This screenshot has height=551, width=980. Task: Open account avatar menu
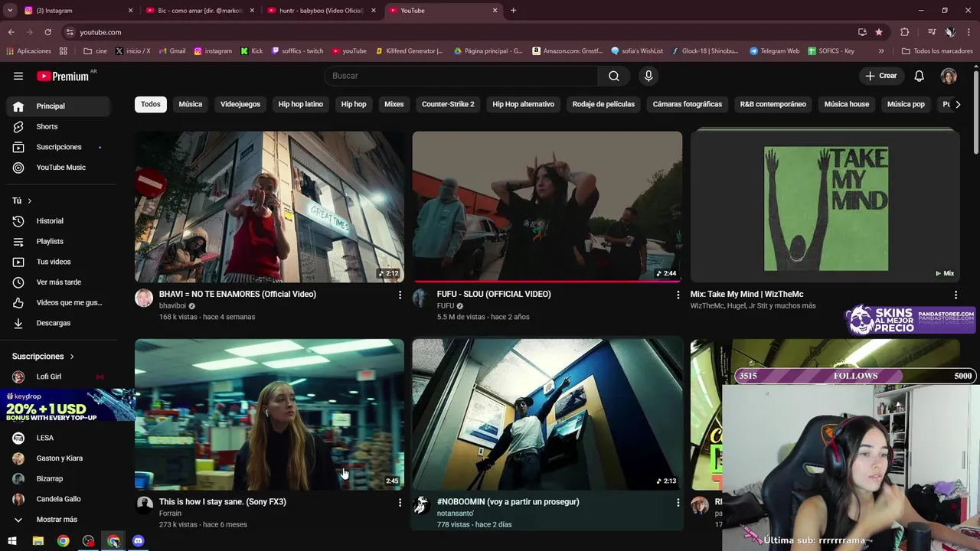tap(949, 76)
